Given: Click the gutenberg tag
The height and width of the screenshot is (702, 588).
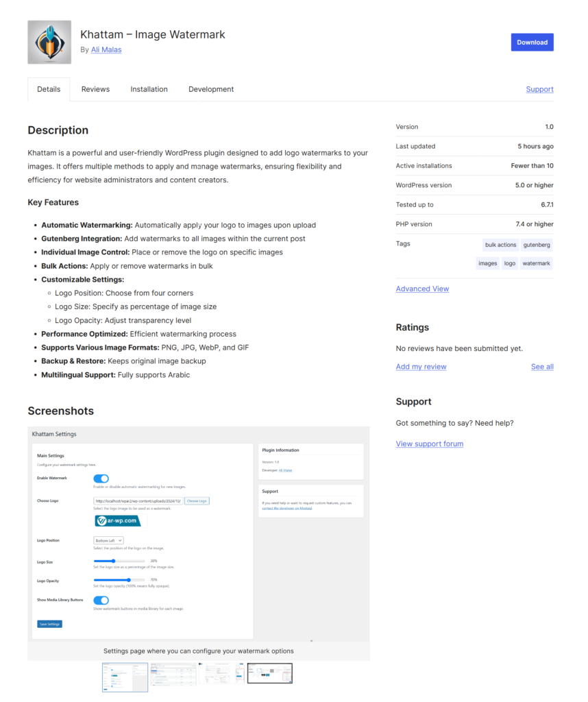Looking at the screenshot, I should 536,245.
